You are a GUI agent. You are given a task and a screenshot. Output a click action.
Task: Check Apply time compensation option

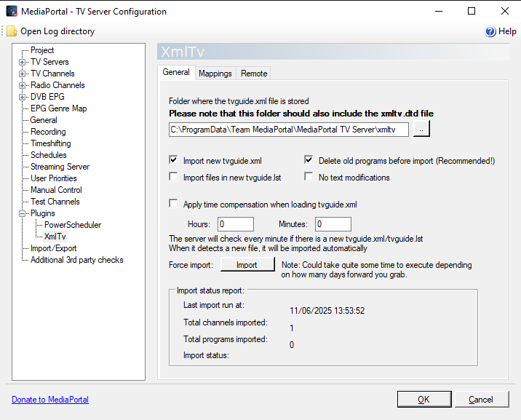(x=173, y=204)
